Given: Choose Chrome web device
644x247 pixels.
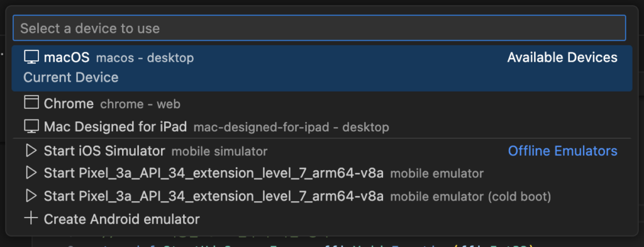Looking at the screenshot, I should tap(321, 104).
